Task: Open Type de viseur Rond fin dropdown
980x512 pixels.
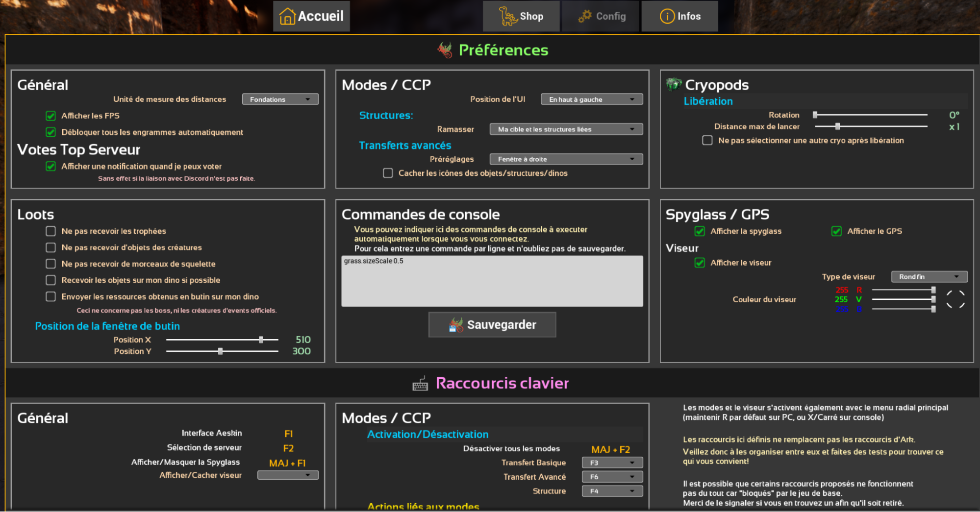Action: pyautogui.click(x=930, y=276)
